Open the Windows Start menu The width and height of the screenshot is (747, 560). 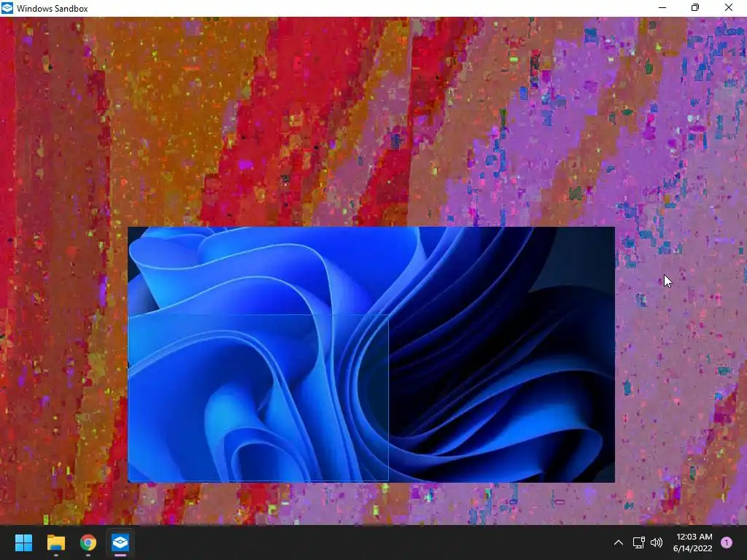click(x=23, y=542)
